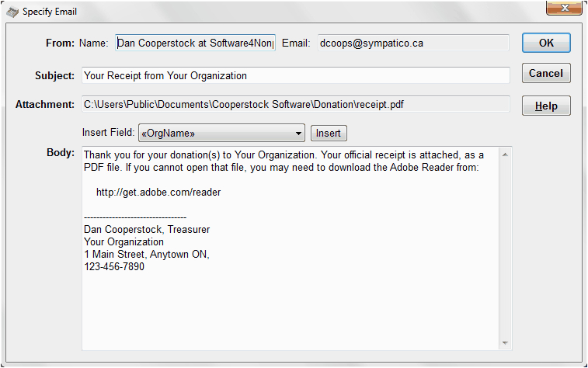Screen dimensions: 588x368
Task: Click the Specify Email title bar text
Action: pos(50,12)
